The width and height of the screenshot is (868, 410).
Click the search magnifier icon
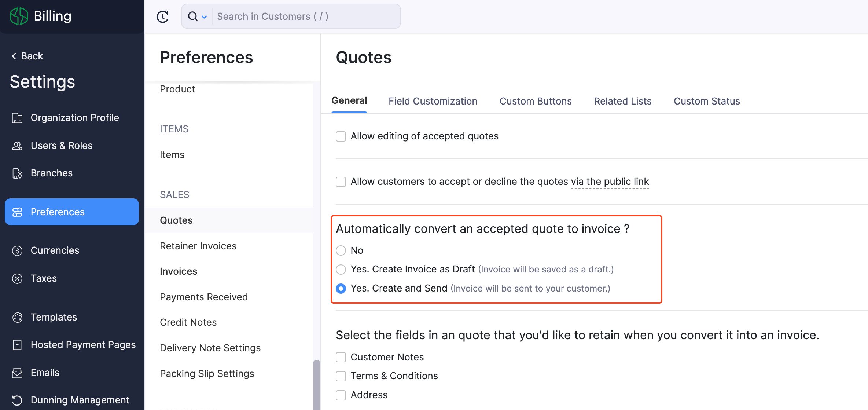click(192, 16)
